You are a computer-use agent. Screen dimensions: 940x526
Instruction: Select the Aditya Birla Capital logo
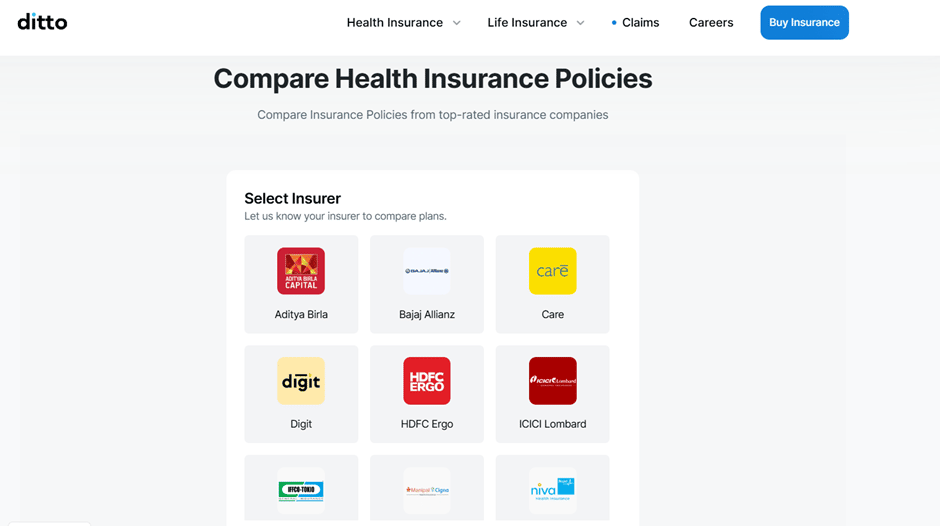click(301, 271)
